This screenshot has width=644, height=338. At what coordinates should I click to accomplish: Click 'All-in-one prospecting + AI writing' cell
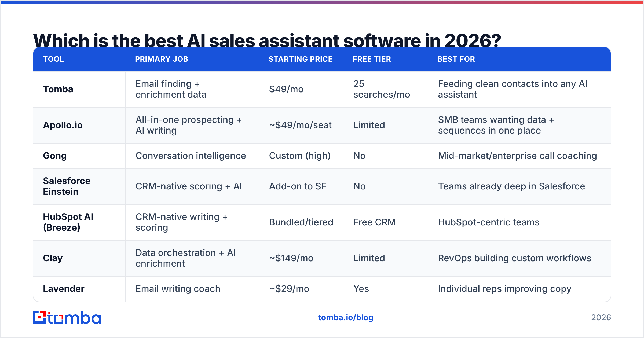click(x=192, y=125)
